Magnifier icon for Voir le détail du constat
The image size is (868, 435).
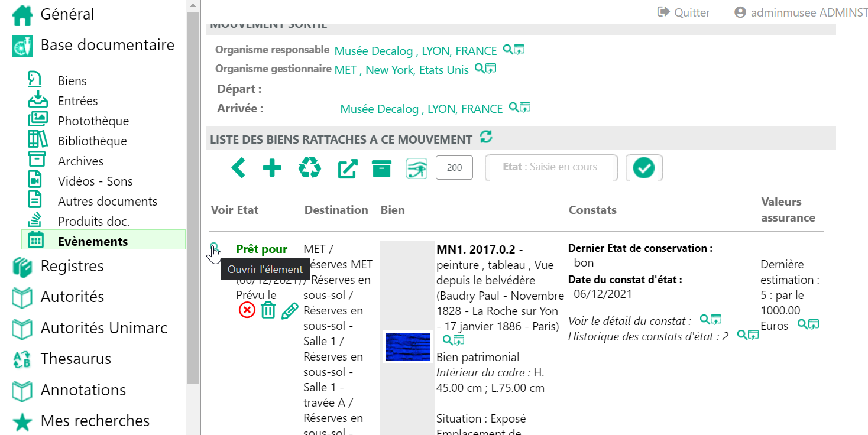coord(705,319)
